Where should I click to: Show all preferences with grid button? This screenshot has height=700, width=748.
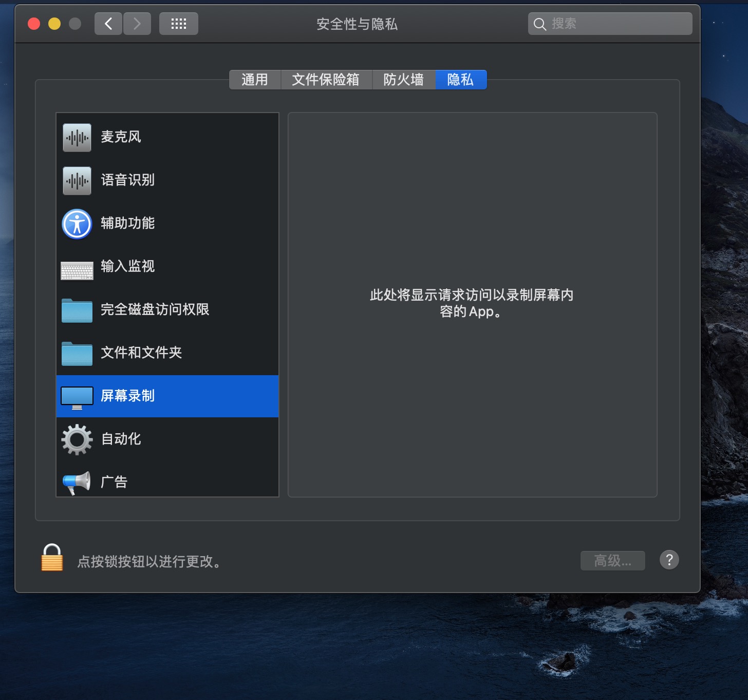pyautogui.click(x=178, y=24)
